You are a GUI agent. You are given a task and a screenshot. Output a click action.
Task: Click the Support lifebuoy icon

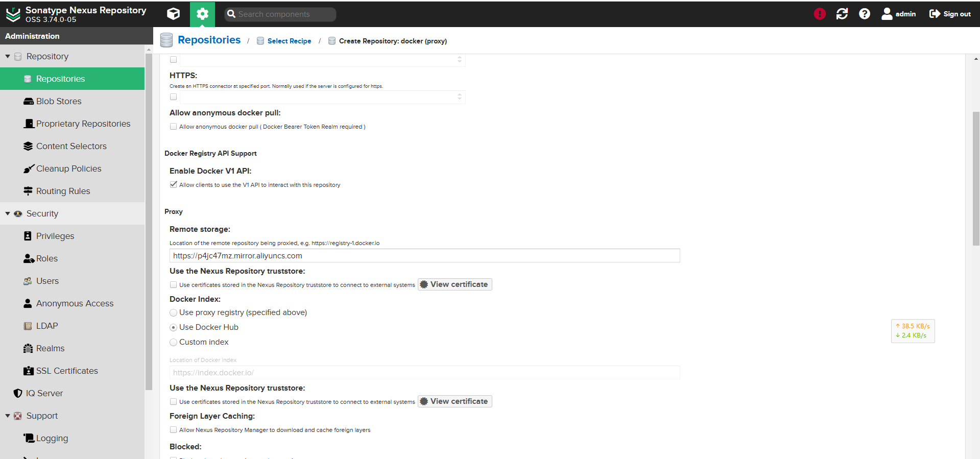point(18,416)
